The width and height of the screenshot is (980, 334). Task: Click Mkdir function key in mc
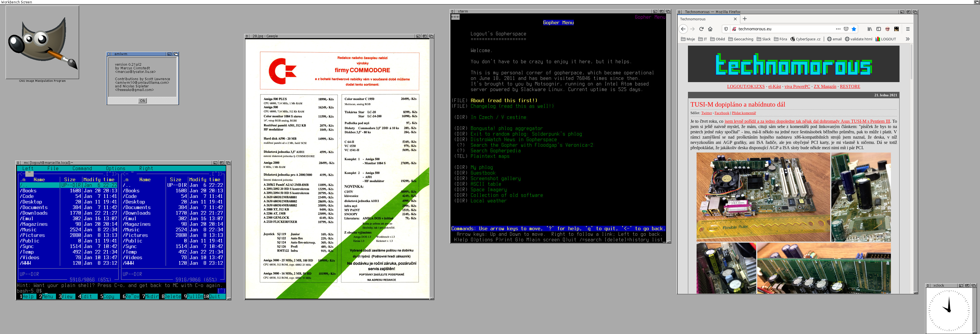pos(152,296)
